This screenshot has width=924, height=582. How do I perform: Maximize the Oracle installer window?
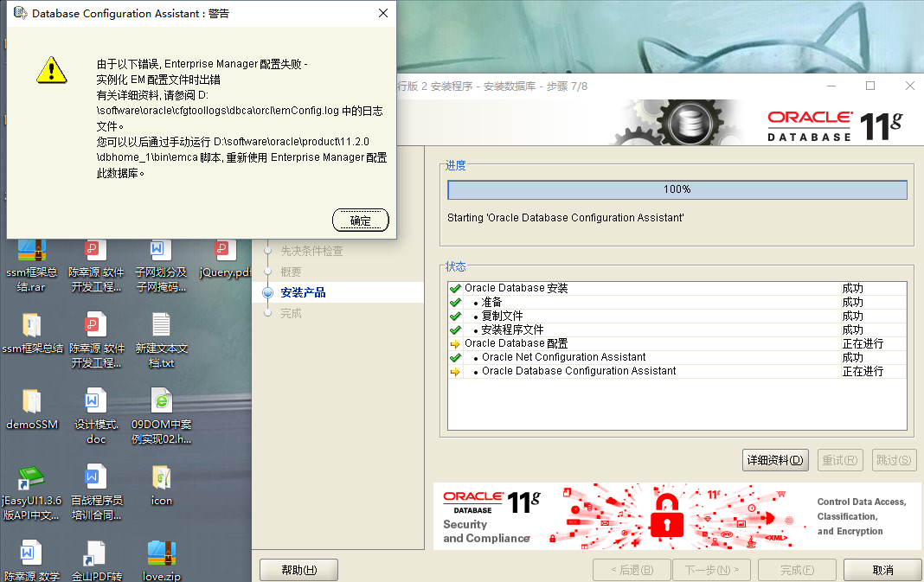(870, 86)
